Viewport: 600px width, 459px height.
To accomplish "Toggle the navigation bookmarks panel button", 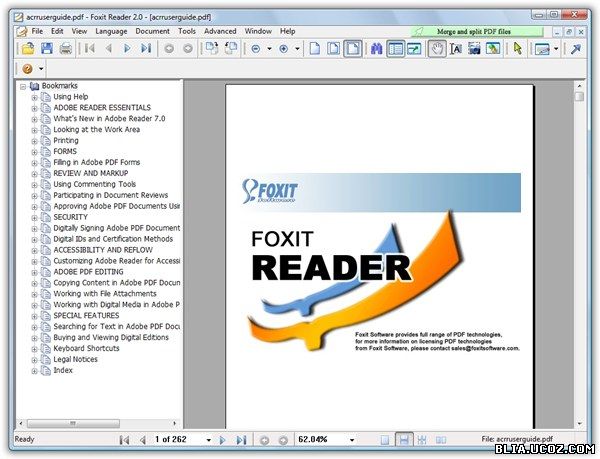I will click(x=395, y=49).
